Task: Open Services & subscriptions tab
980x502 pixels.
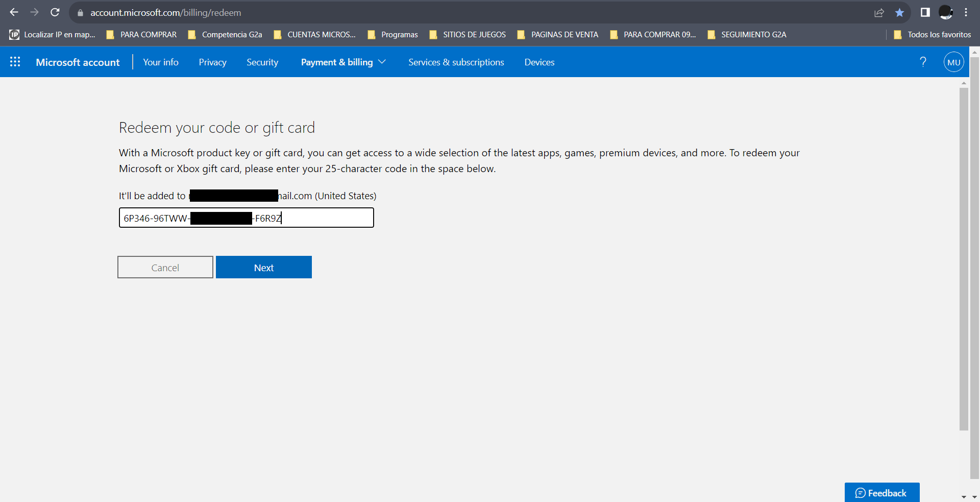Action: click(456, 62)
